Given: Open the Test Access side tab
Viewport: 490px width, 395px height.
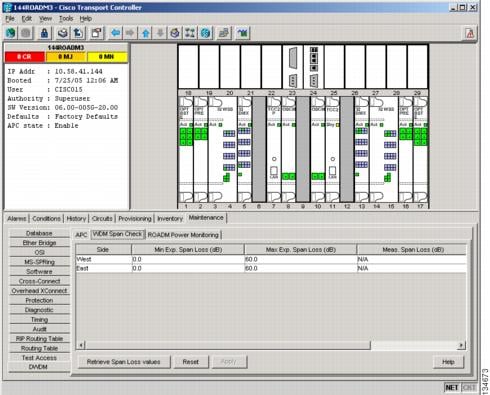Looking at the screenshot, I should tap(39, 358).
